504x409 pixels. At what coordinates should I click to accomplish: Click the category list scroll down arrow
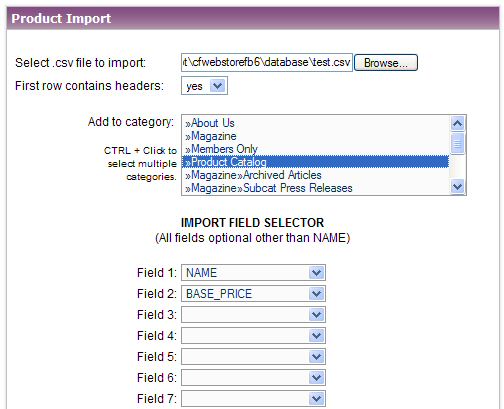pos(457,186)
